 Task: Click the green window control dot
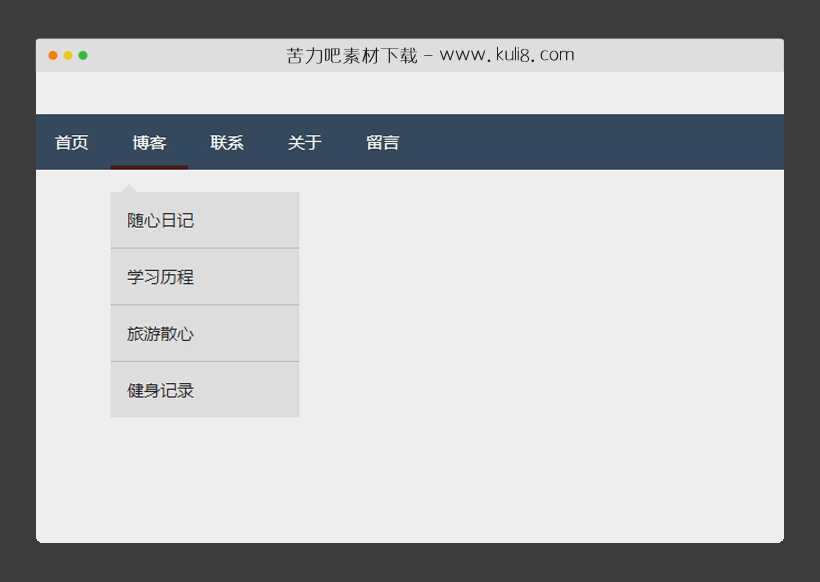[x=82, y=55]
